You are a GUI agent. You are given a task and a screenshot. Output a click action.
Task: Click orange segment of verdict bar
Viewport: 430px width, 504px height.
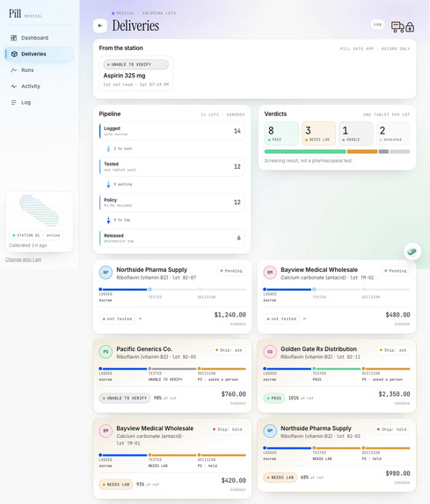[x=362, y=151]
